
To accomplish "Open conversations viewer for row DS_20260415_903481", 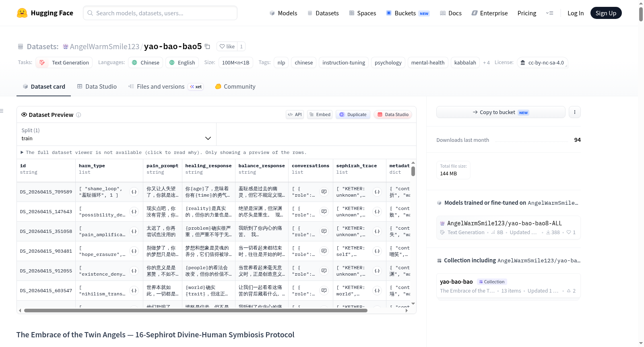I will 324,251.
